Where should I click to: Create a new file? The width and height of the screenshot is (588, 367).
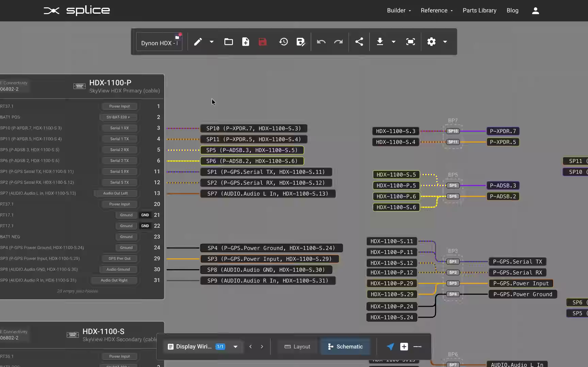click(245, 42)
